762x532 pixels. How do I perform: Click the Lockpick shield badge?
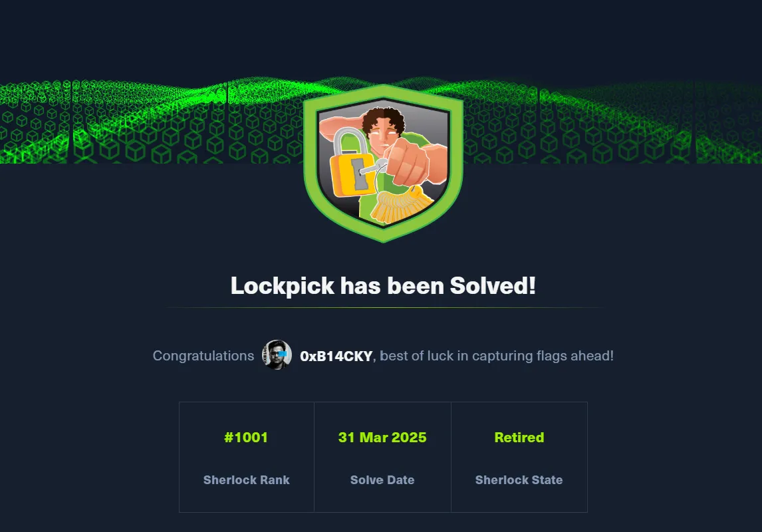[x=383, y=163]
